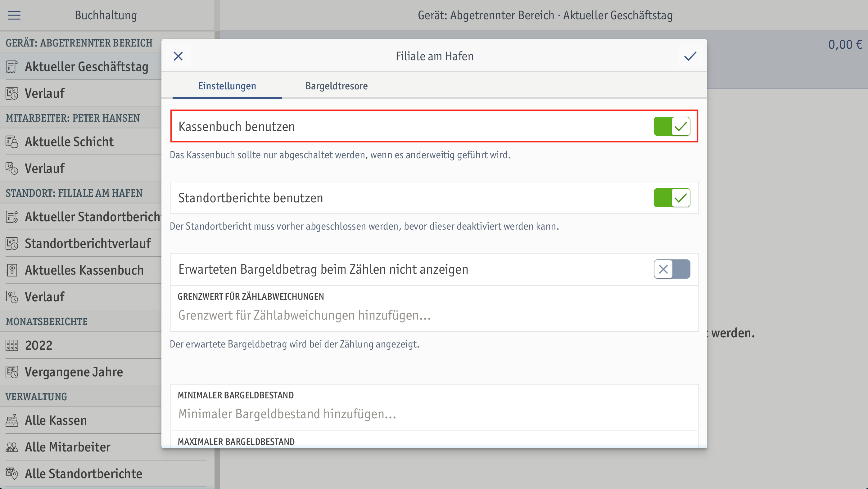
Task: Click the Buchhaltung header title
Action: pos(106,15)
